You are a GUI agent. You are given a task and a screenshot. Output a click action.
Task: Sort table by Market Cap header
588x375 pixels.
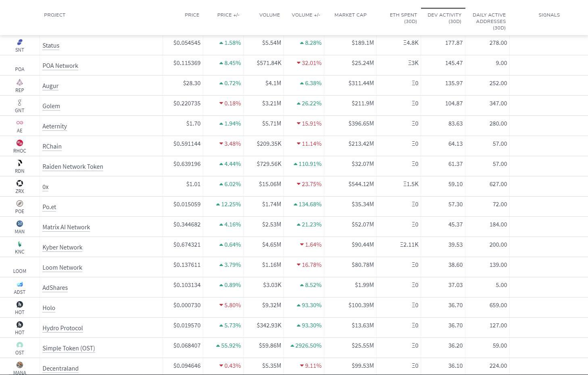(350, 15)
